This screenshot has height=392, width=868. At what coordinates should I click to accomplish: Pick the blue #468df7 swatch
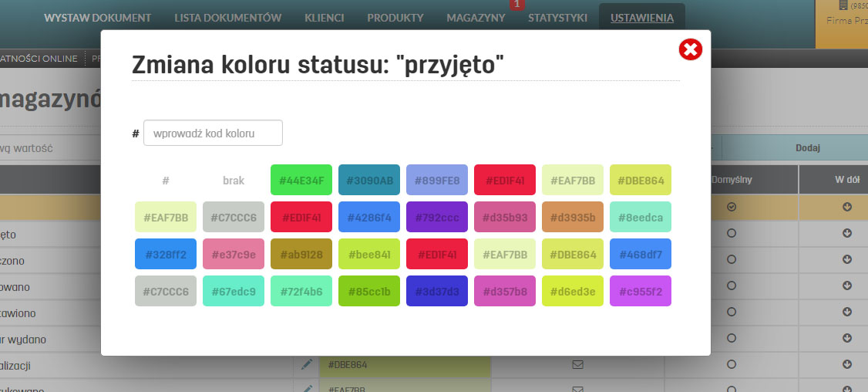(641, 254)
